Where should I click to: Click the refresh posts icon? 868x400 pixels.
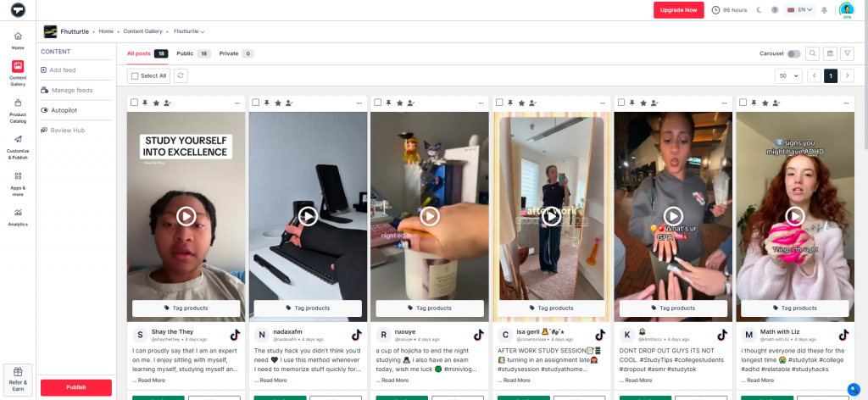pyautogui.click(x=181, y=75)
